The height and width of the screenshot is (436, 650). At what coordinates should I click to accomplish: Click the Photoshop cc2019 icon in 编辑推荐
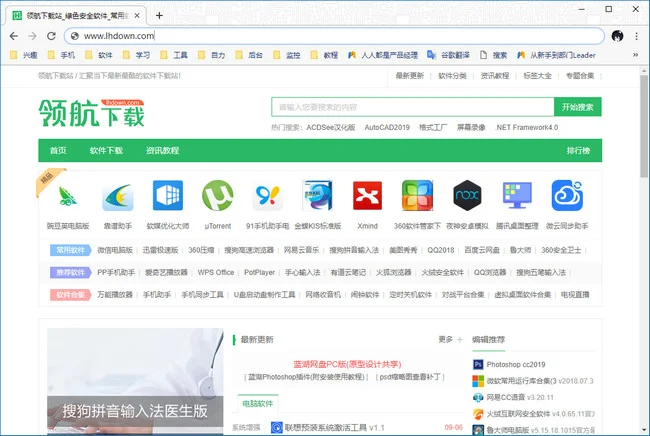(x=478, y=365)
